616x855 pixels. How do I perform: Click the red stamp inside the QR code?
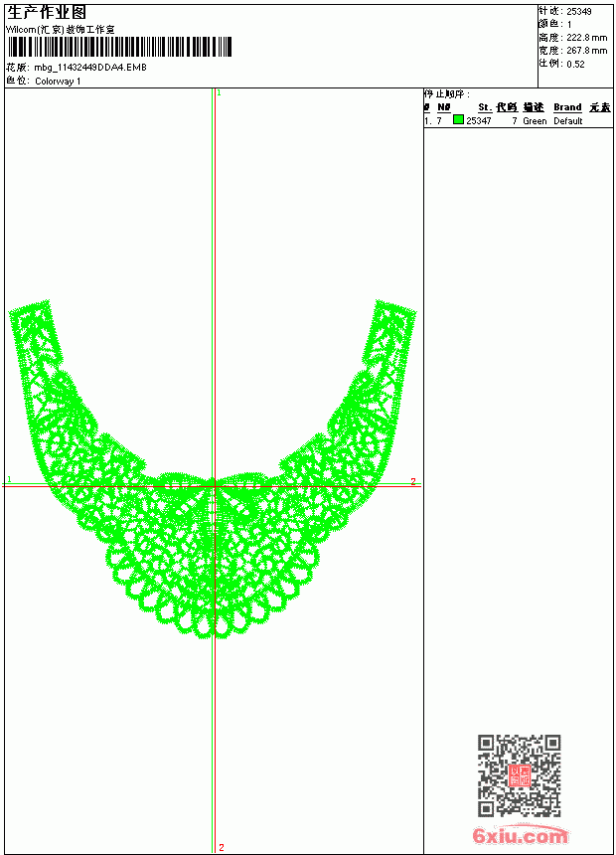pos(519,774)
